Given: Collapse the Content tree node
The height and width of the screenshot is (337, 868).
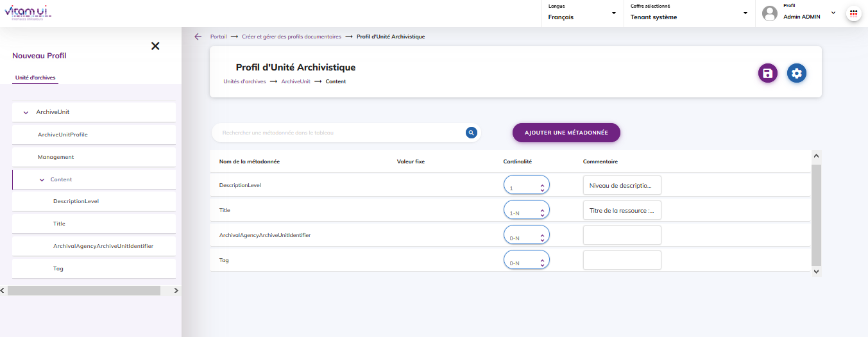Looking at the screenshot, I should [42, 180].
